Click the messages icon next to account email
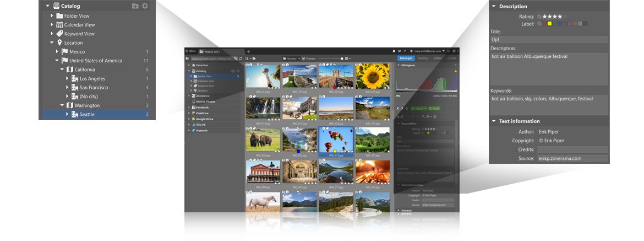This screenshot has height=241, width=644. point(449,51)
